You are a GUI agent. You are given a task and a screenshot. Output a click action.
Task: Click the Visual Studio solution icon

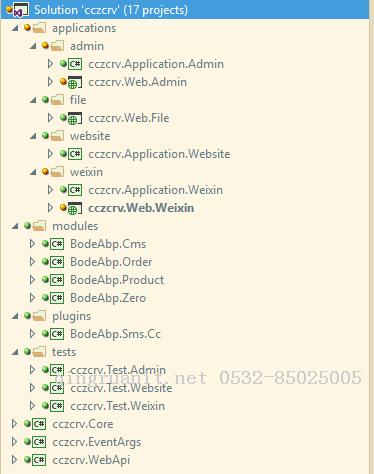pyautogui.click(x=21, y=10)
